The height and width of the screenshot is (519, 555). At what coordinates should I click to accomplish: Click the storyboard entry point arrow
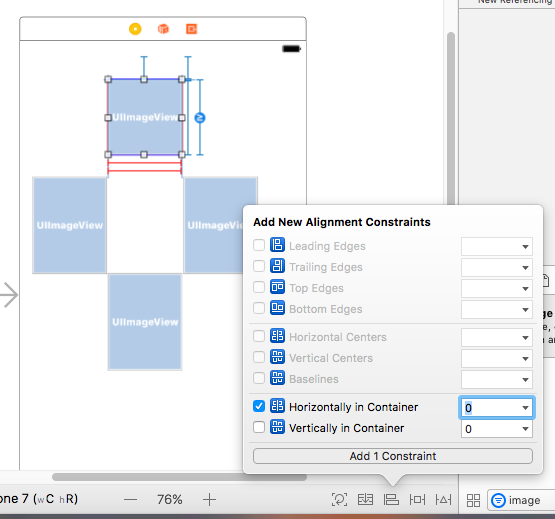(9, 295)
